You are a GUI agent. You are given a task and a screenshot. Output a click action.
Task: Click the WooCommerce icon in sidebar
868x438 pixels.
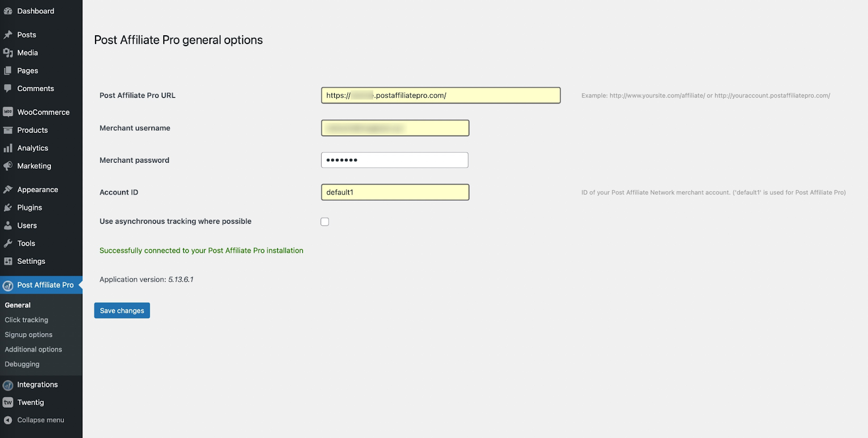[x=8, y=112]
